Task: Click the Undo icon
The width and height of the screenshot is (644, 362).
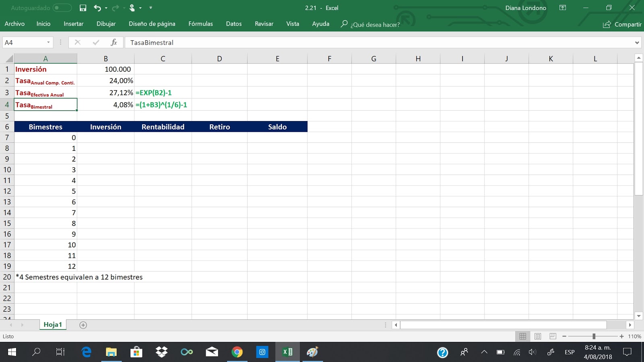Action: [x=97, y=8]
